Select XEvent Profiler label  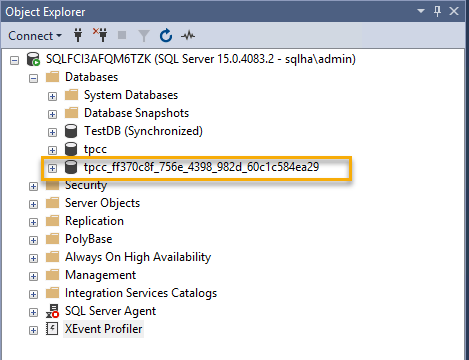click(x=103, y=329)
